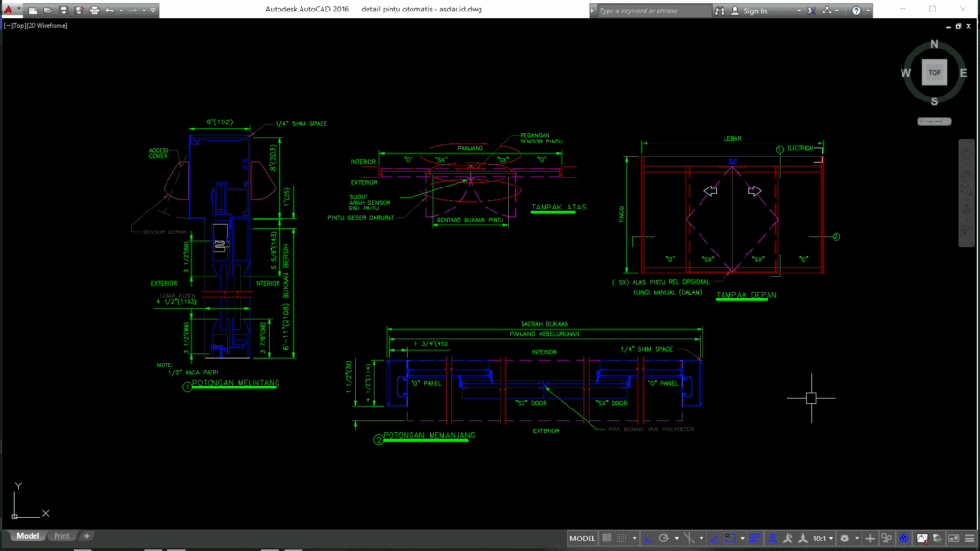Toggle the grid display in status bar
This screenshot has height=551, width=980.
point(607,538)
